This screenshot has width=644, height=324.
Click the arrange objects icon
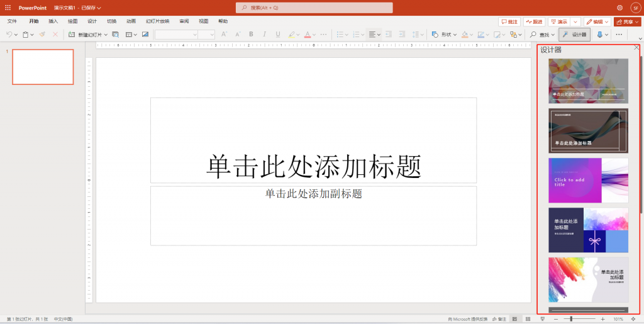click(x=513, y=35)
